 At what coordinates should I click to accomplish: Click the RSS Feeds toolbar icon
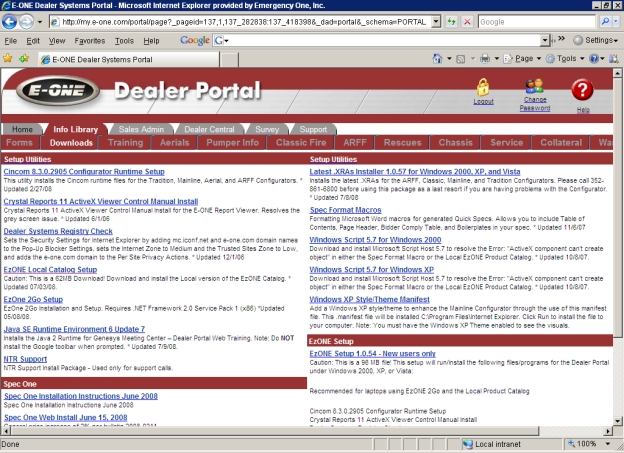click(x=460, y=59)
